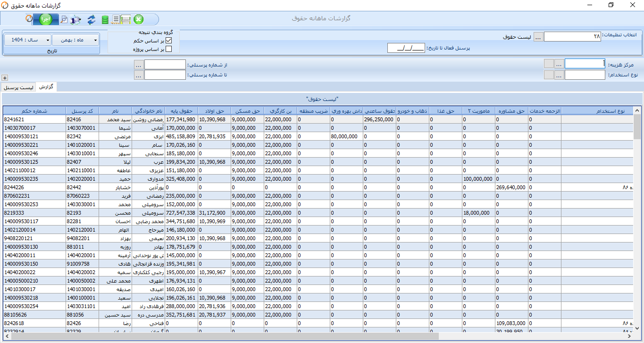Open the سال : 1404 year dropdown
The height and width of the screenshot is (343, 644).
tap(28, 40)
